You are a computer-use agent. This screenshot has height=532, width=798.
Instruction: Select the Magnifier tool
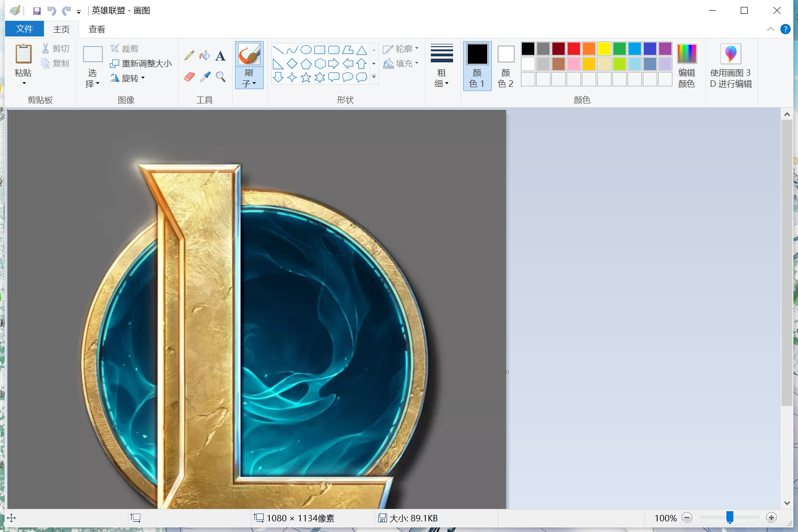tap(221, 77)
